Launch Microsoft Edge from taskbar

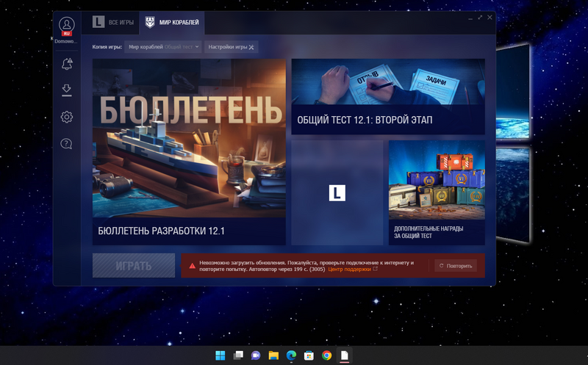(291, 355)
